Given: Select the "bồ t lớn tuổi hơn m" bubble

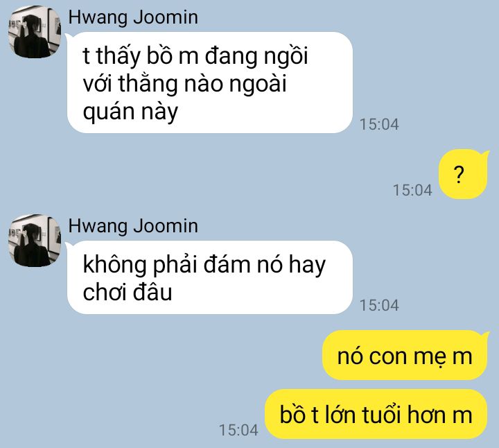Looking at the screenshot, I should tap(376, 414).
